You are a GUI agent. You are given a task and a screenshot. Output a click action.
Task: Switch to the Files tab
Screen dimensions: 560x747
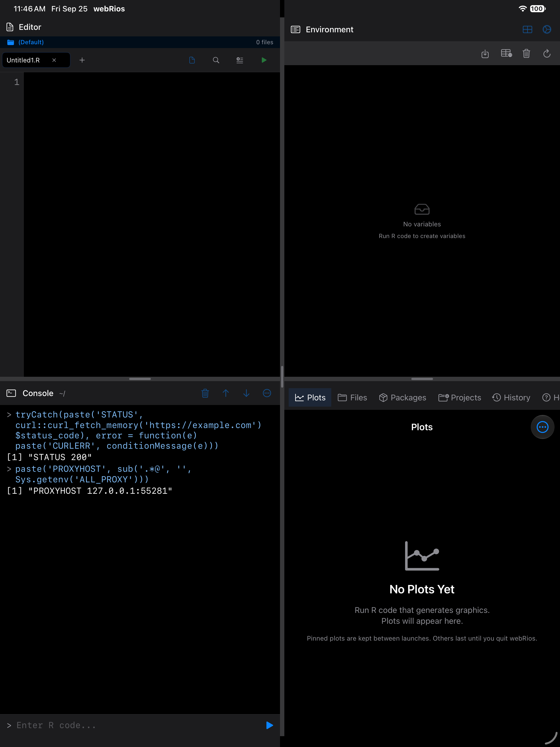click(352, 397)
